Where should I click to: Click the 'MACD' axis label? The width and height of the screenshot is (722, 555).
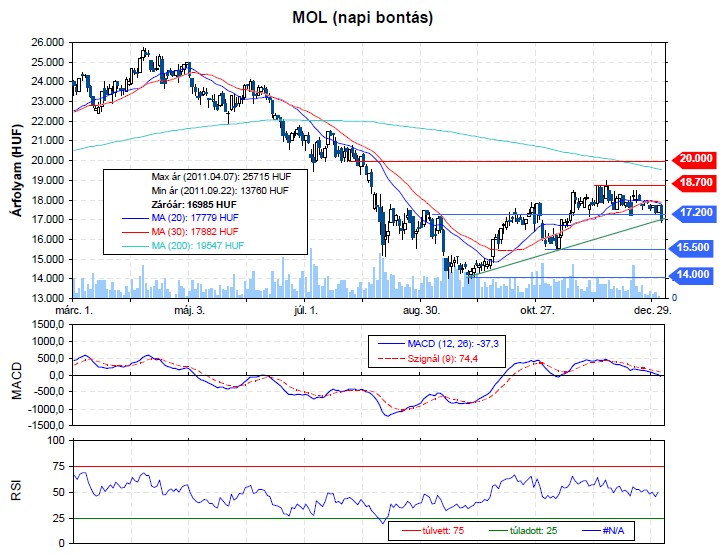pyautogui.click(x=17, y=380)
